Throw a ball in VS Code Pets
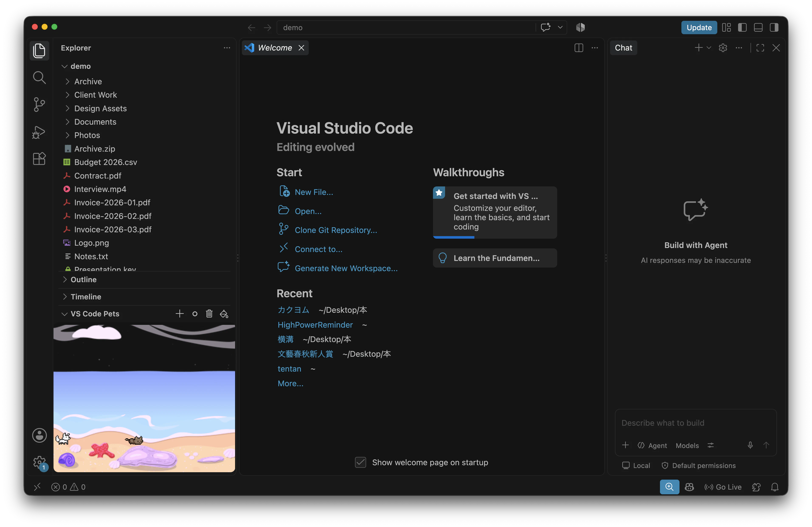 195,314
